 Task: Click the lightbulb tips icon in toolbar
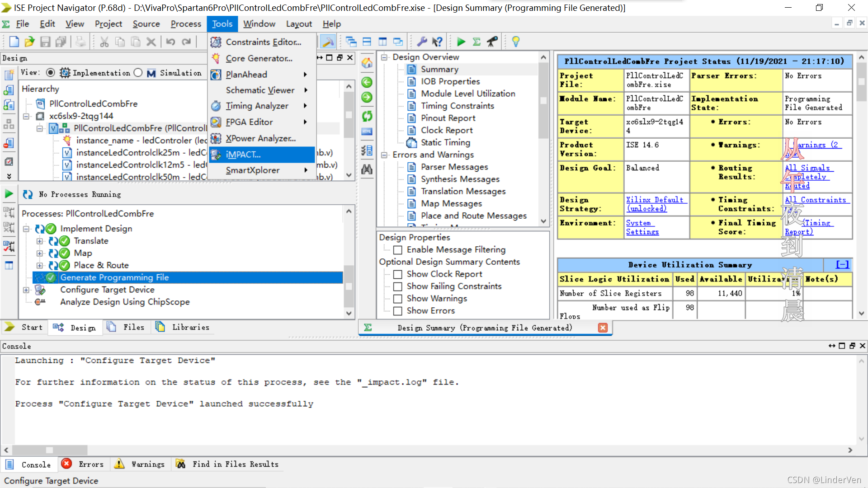[x=515, y=42]
